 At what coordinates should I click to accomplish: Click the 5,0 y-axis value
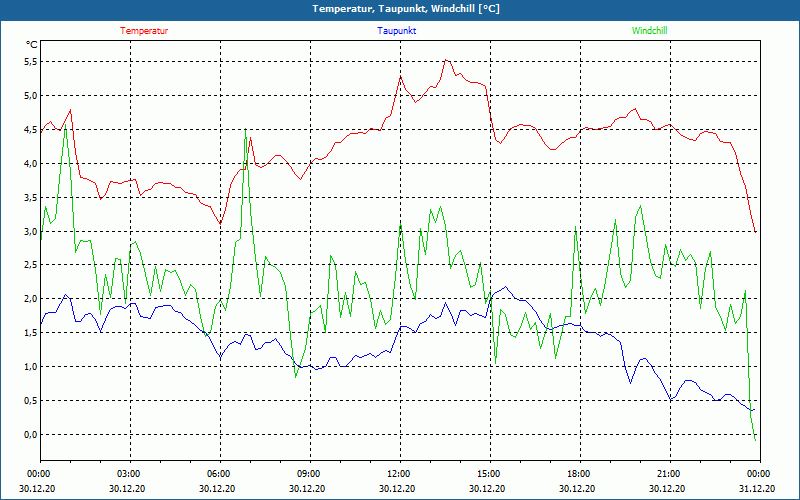[x=31, y=95]
